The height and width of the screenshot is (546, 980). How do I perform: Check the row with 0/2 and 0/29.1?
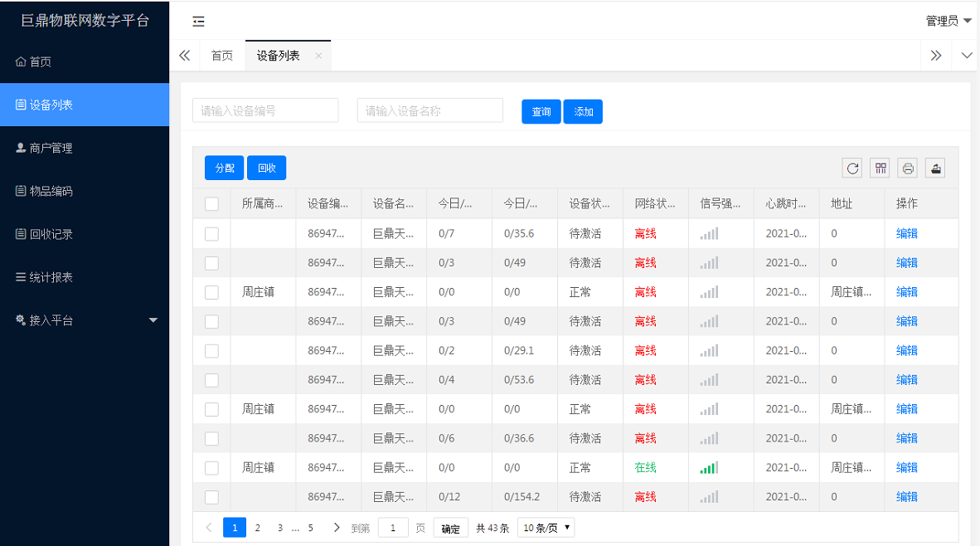click(212, 351)
